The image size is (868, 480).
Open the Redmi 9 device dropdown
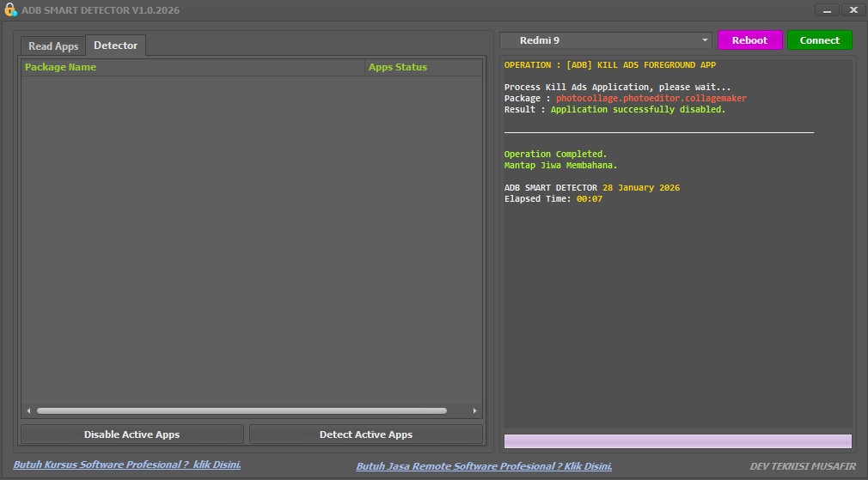[x=705, y=40]
